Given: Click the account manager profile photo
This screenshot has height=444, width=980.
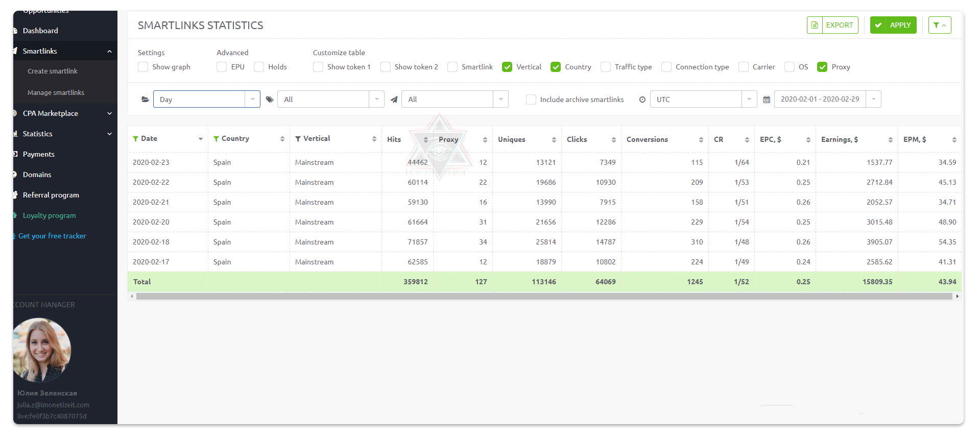Looking at the screenshot, I should tap(42, 350).
